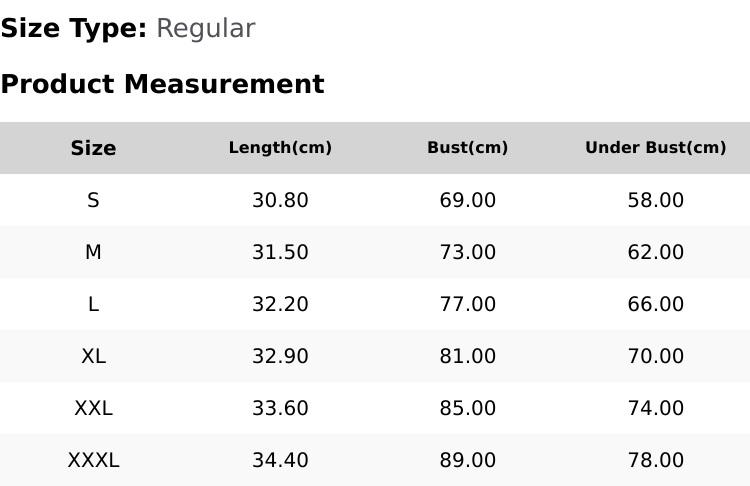Click the 32.90 length cell

click(x=280, y=356)
